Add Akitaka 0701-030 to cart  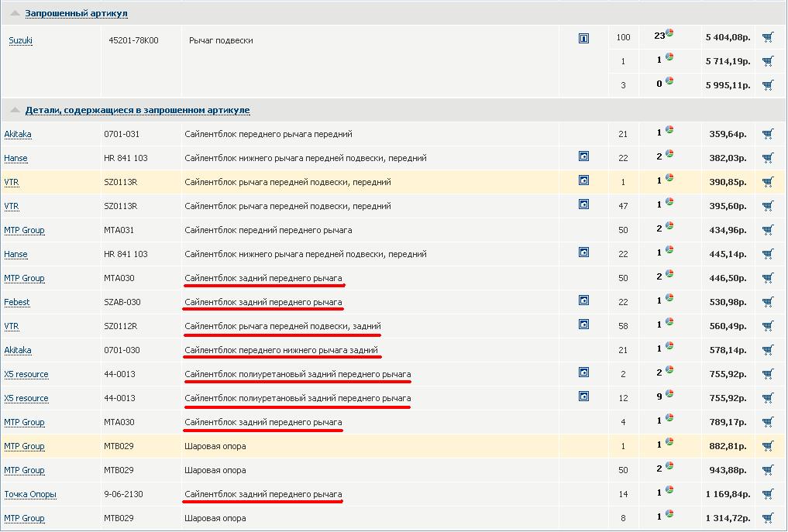pos(768,350)
